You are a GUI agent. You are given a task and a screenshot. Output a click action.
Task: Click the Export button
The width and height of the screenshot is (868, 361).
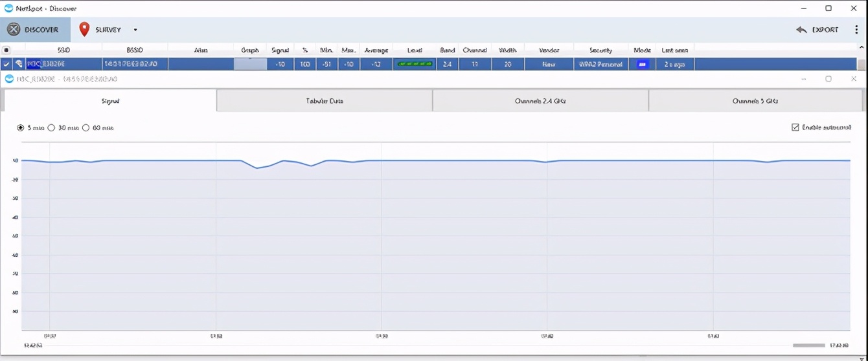click(x=817, y=30)
